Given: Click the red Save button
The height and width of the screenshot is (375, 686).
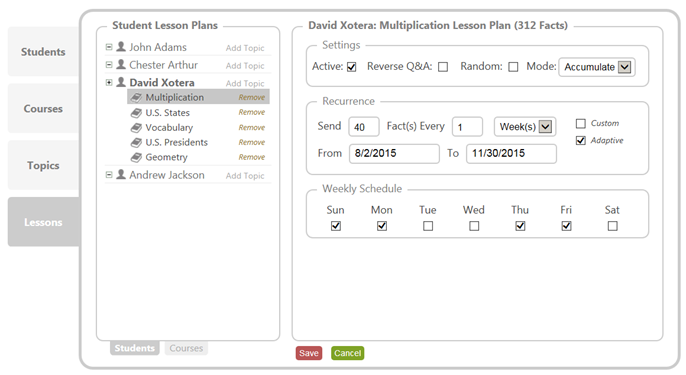Looking at the screenshot, I should tap(309, 353).
